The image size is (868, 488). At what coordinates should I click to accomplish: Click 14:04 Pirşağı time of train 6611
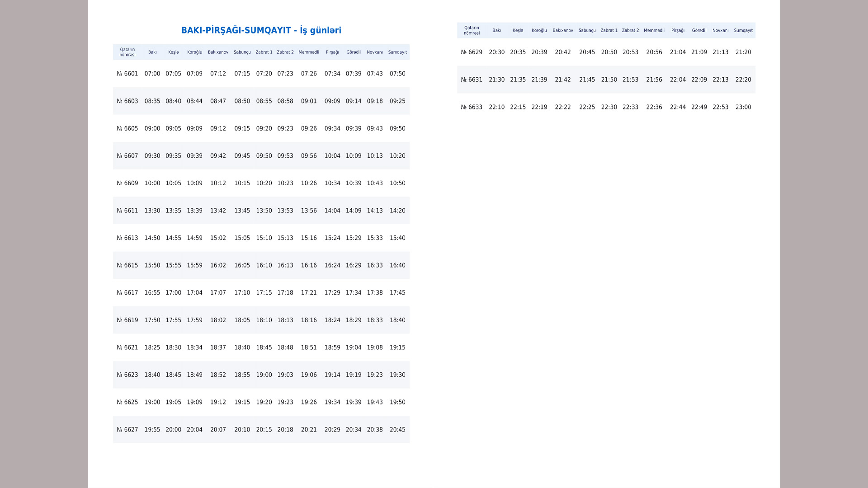click(x=332, y=211)
